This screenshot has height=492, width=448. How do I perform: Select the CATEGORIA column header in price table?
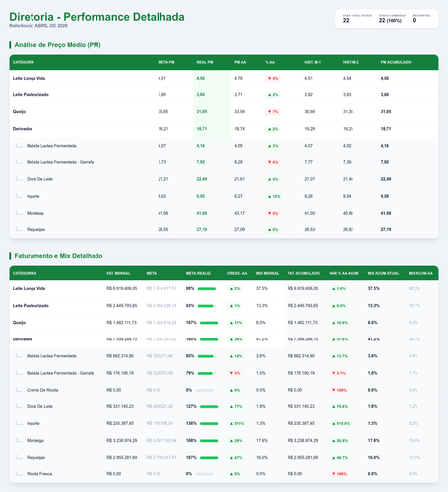24,62
